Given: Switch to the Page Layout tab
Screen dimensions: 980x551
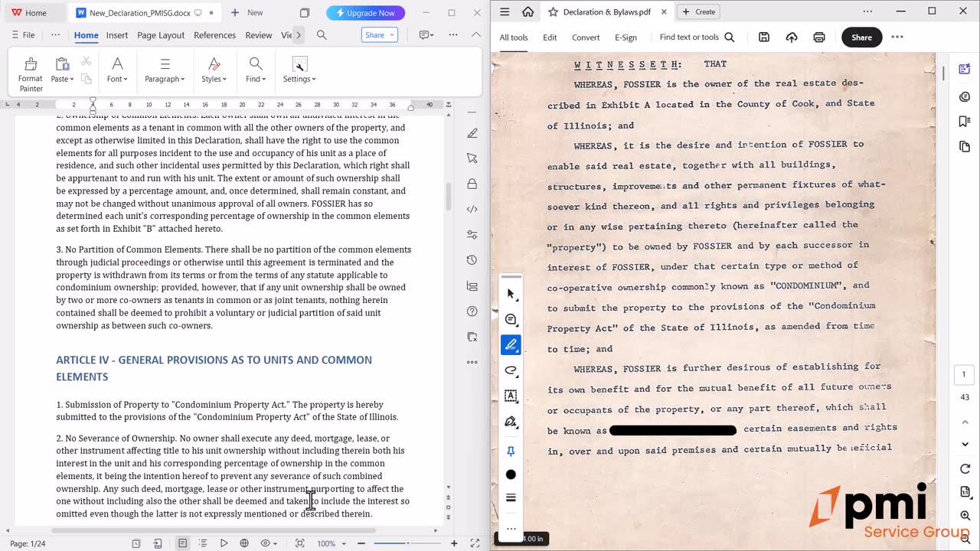Looking at the screenshot, I should (x=161, y=35).
